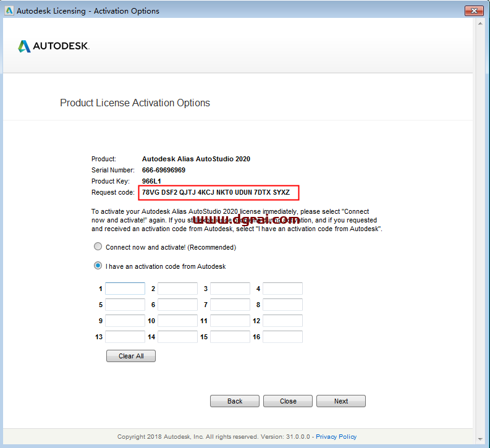Open the Privacy Policy link

tap(336, 436)
